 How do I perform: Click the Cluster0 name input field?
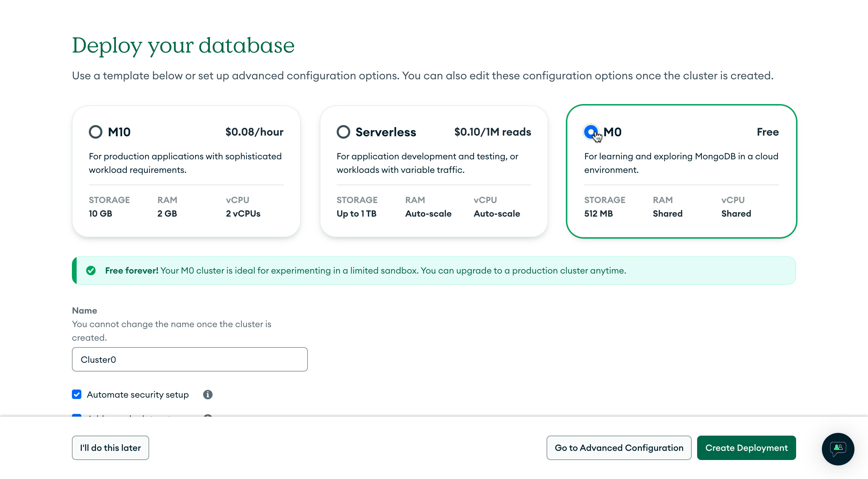point(190,359)
